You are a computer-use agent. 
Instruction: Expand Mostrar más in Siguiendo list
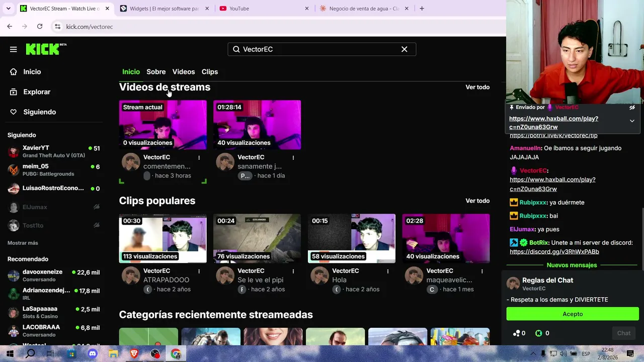coord(23,243)
